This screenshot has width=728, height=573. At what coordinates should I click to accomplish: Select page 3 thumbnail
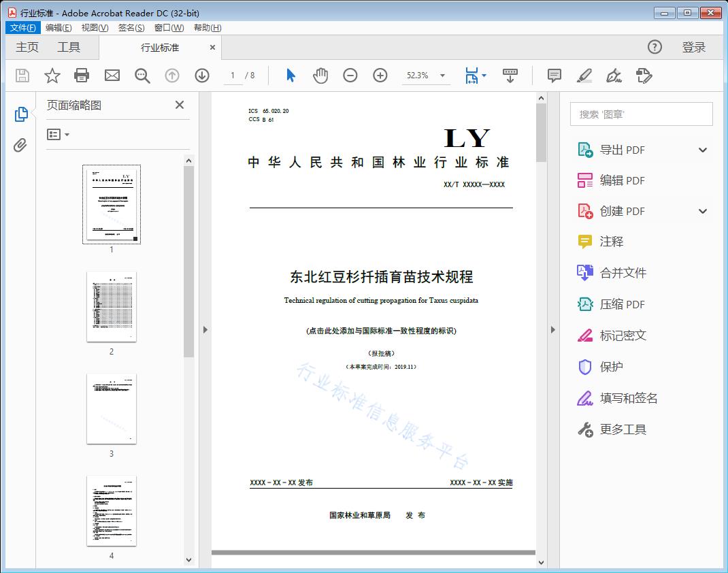(x=112, y=408)
